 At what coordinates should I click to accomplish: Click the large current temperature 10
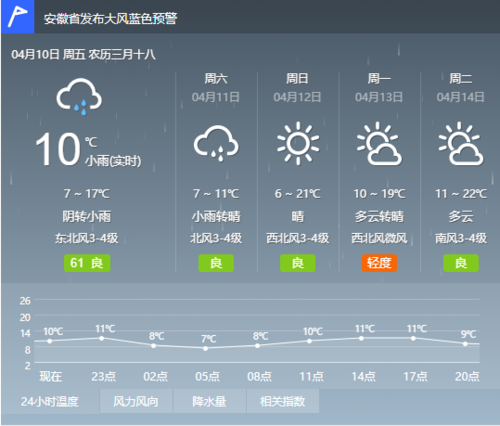[58, 149]
